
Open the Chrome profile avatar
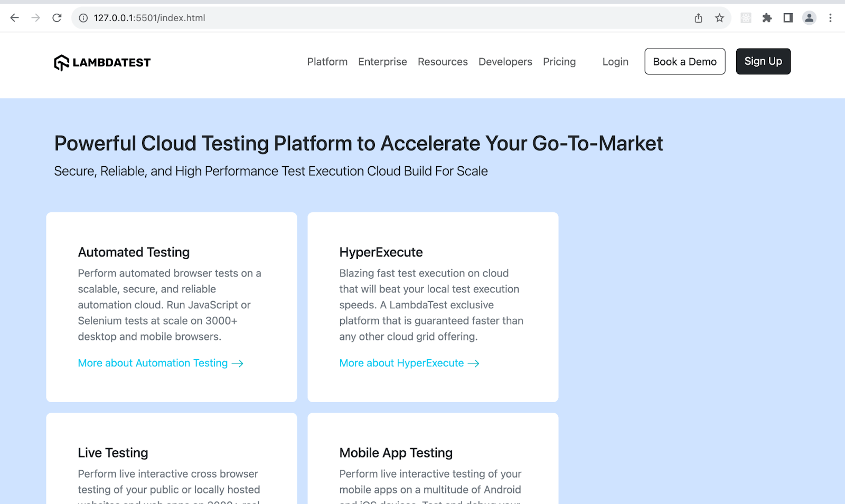click(809, 18)
